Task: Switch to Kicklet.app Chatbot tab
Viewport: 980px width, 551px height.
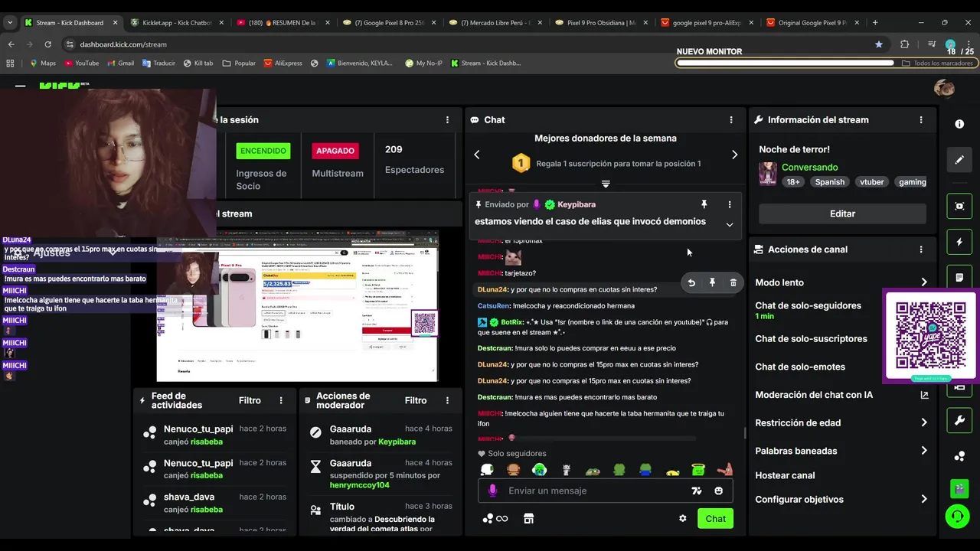Action: click(177, 23)
